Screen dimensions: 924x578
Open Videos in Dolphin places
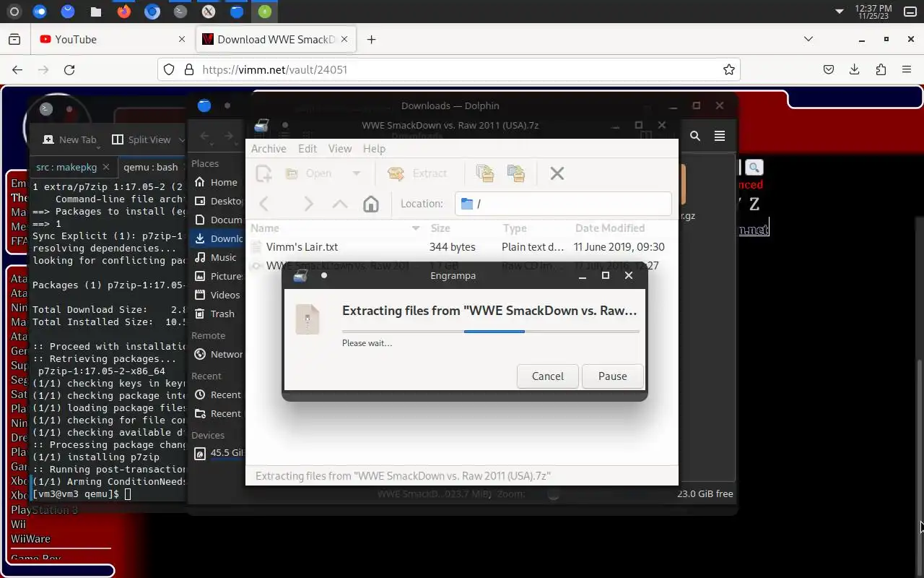coord(217,295)
